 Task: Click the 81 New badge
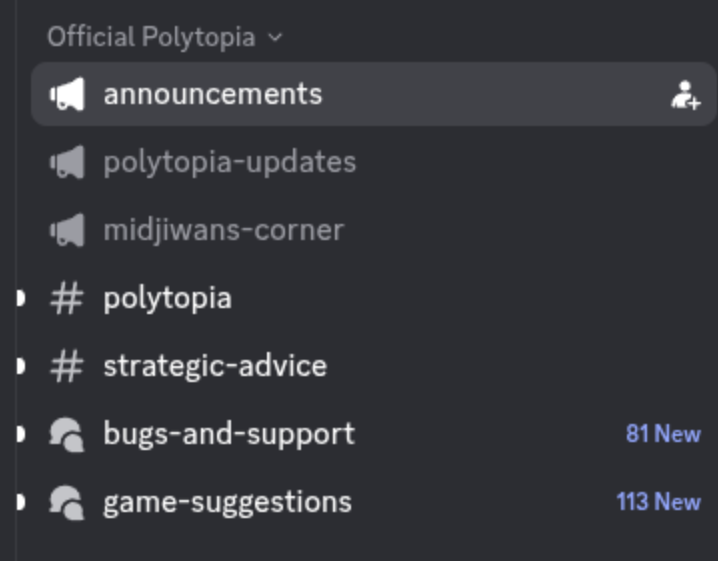pos(663,434)
